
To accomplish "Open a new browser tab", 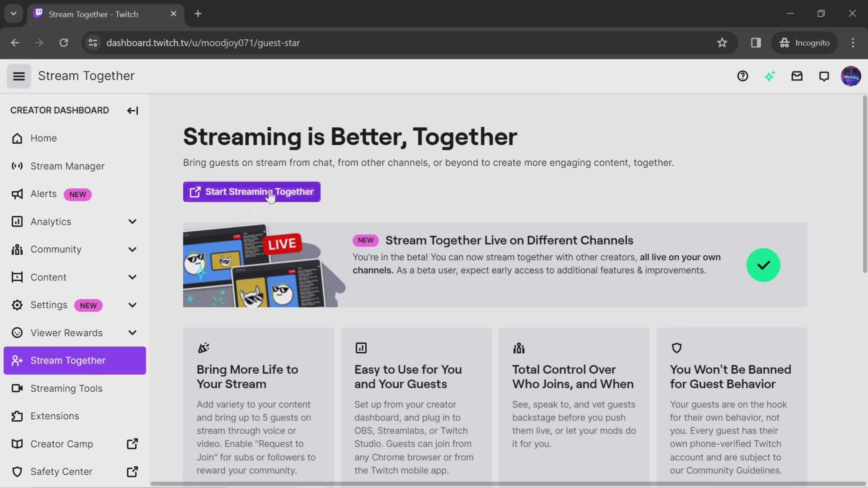I will (x=198, y=14).
